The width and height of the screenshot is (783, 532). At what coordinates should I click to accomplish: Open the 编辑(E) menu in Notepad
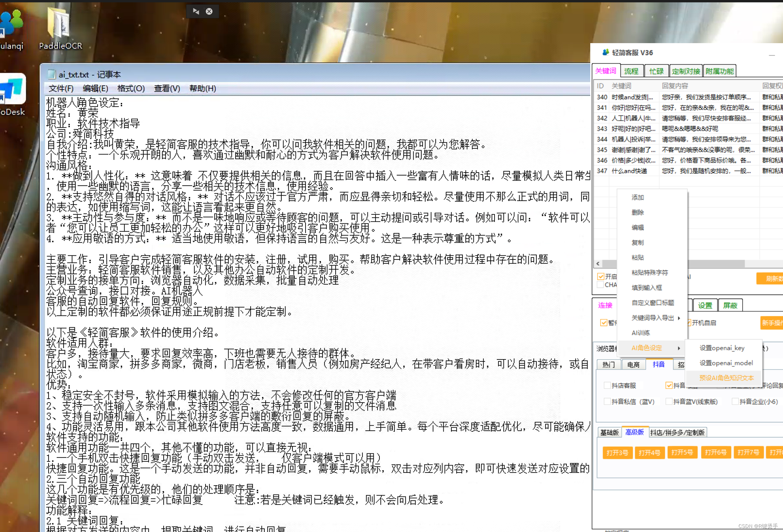point(95,89)
